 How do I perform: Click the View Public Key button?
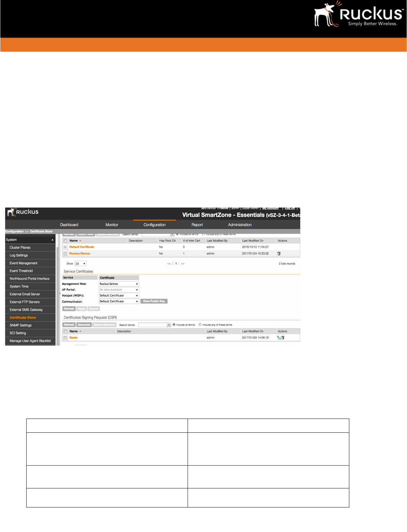tap(154, 301)
